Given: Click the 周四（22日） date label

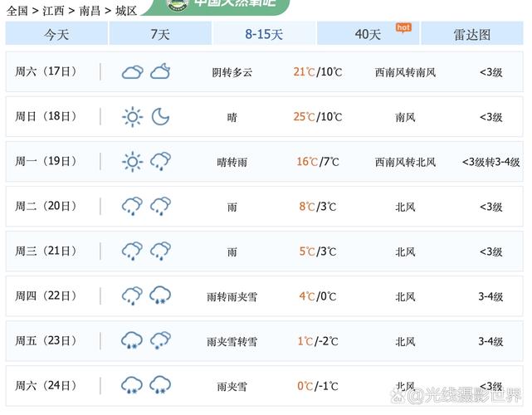Looking at the screenshot, I should 46,296.
